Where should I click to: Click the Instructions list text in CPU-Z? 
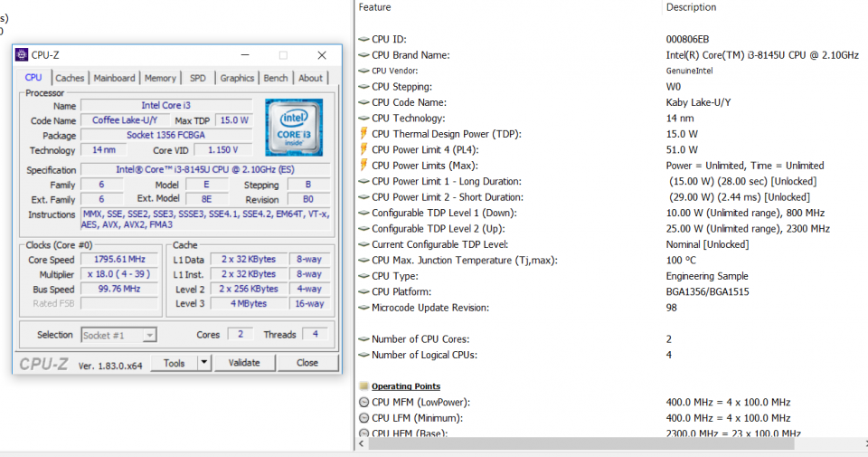(205, 219)
